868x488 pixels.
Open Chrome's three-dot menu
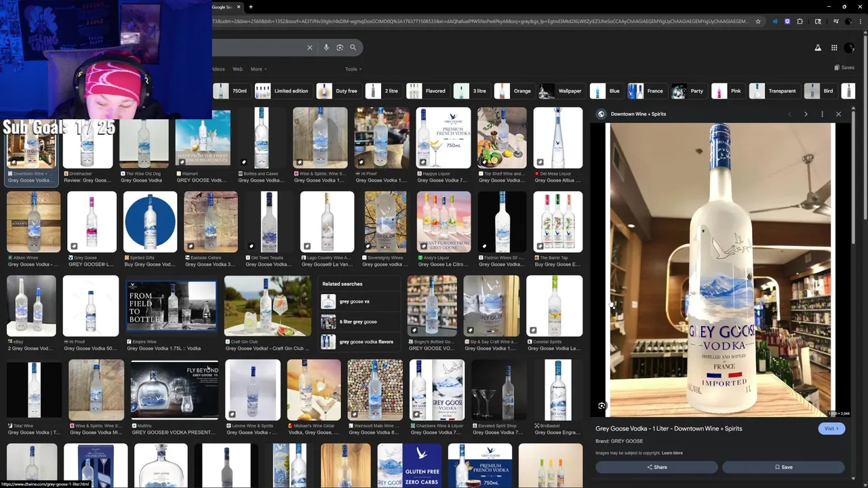861,21
